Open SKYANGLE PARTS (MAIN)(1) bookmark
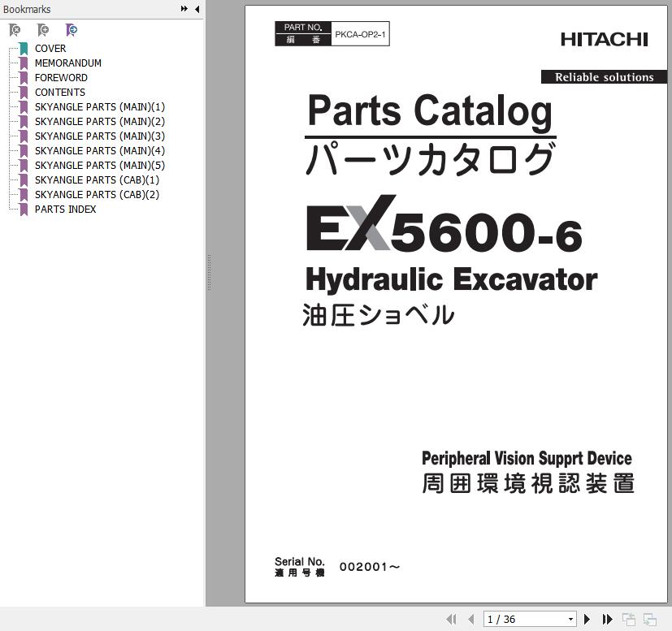Viewport: 672px width, 631px height. (x=100, y=106)
